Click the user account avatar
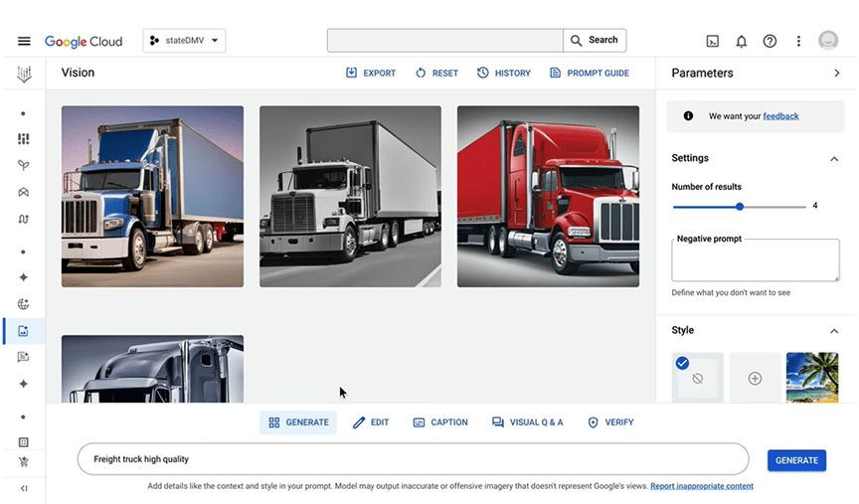859x504 pixels. coord(828,41)
